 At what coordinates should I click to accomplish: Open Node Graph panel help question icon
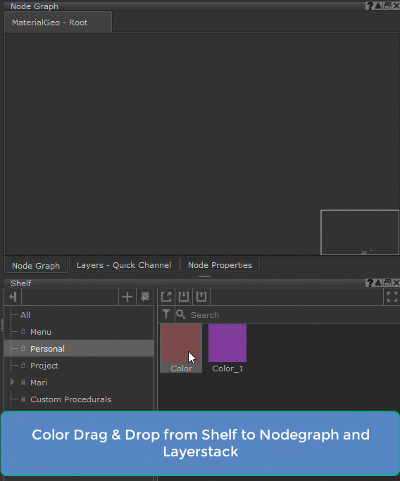click(369, 6)
